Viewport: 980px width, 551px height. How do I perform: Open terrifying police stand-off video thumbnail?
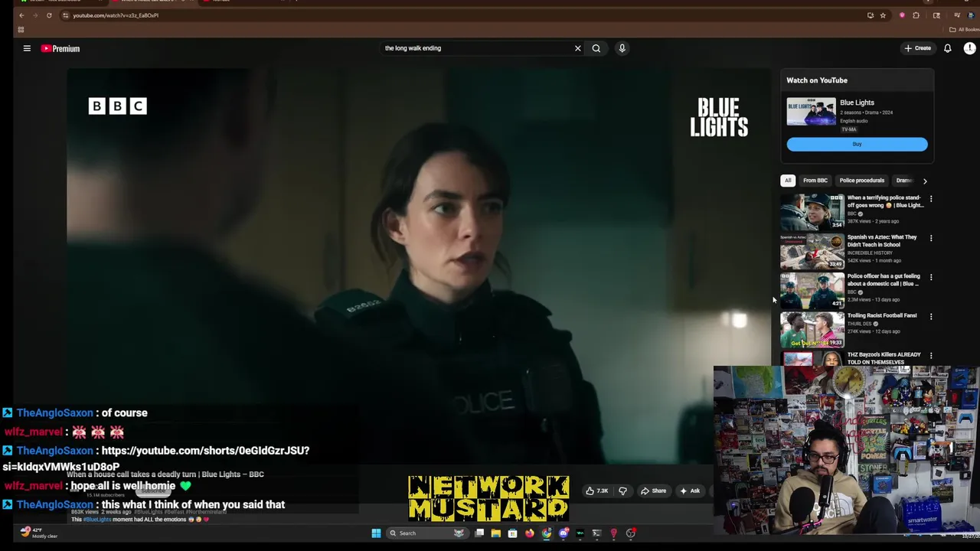(812, 212)
